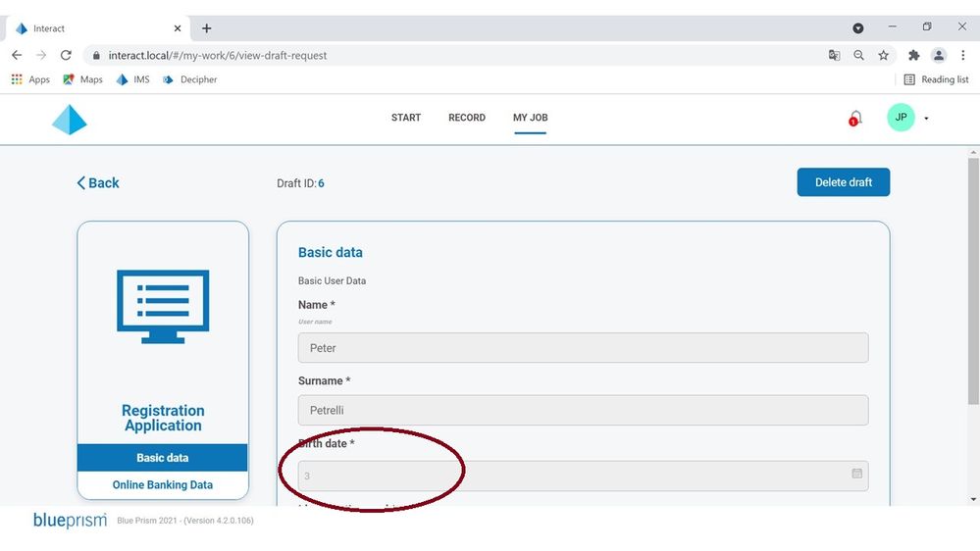Viewport: 980px width, 551px height.
Task: Click the tab search dropdown icon
Action: [x=858, y=28]
